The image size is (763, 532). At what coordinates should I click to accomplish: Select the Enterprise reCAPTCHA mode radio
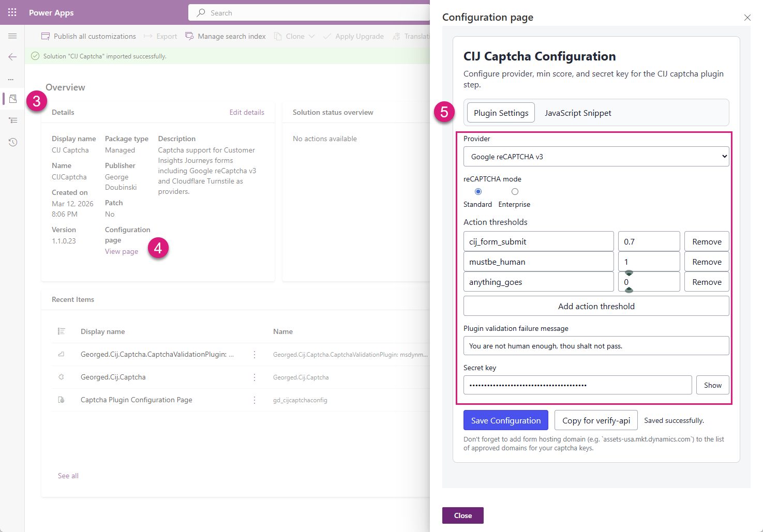[x=515, y=192]
